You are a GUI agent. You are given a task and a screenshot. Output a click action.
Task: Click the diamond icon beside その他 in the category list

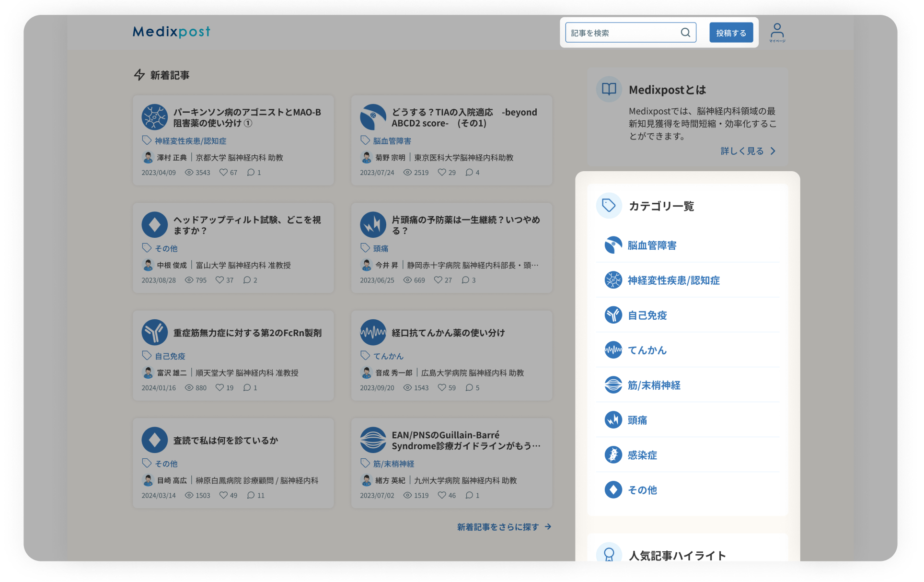point(613,490)
